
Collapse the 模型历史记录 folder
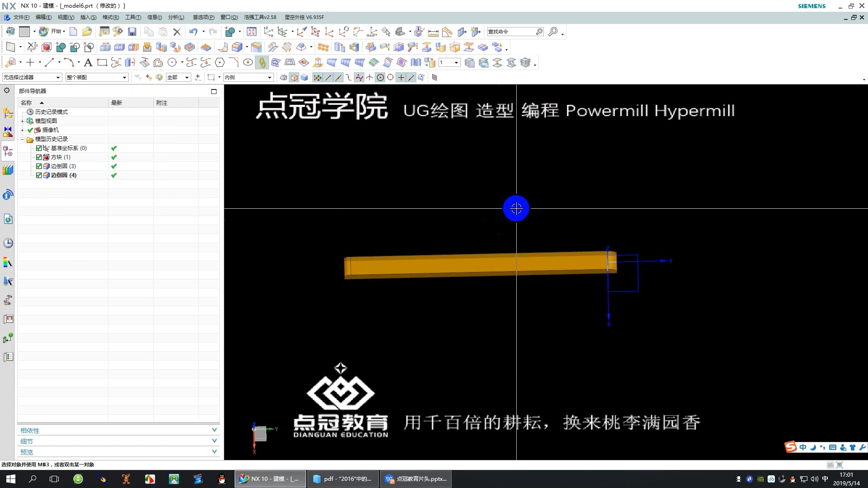(x=23, y=139)
